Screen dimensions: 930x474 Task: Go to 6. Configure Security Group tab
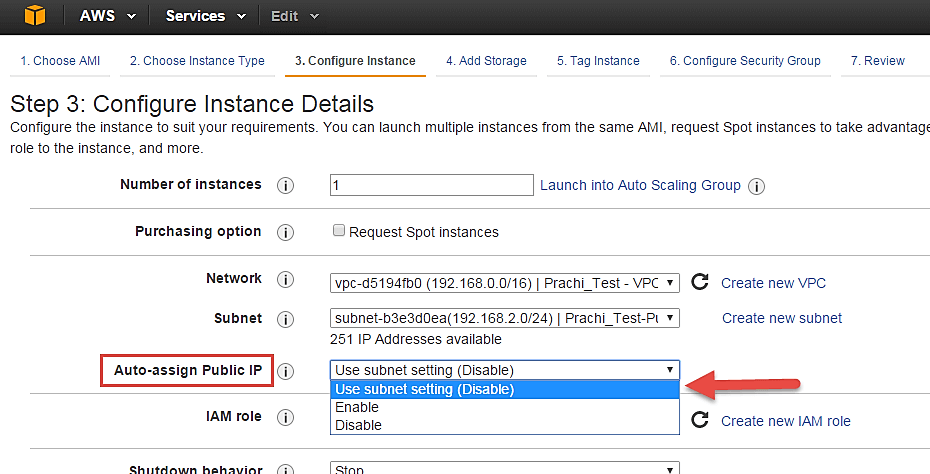745,61
